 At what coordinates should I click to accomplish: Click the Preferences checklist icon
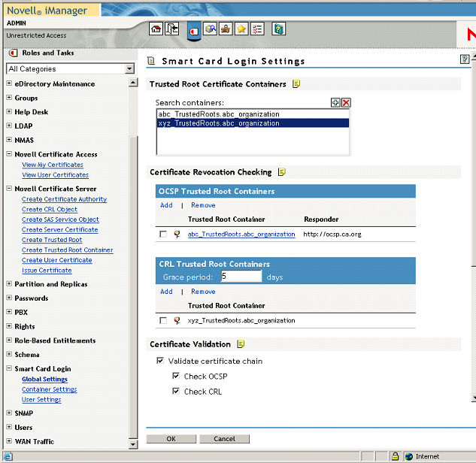pos(257,29)
